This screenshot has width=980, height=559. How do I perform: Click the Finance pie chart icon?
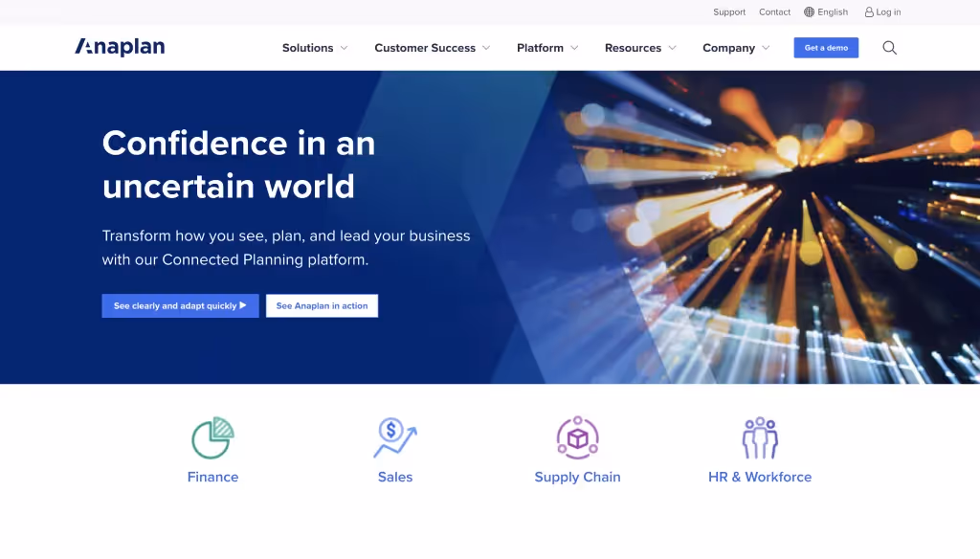click(213, 437)
